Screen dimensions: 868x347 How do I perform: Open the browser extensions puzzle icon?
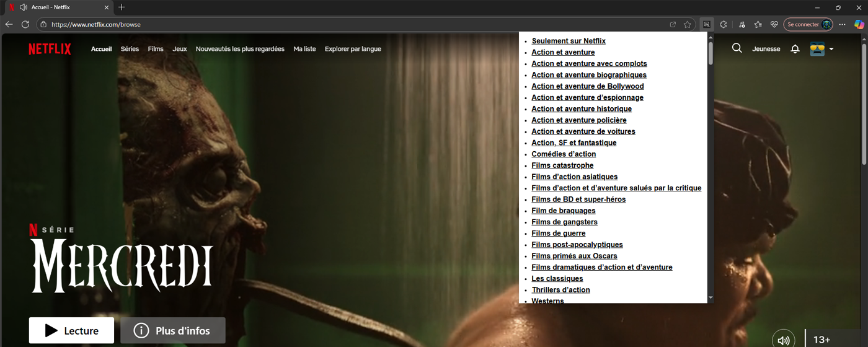(723, 25)
